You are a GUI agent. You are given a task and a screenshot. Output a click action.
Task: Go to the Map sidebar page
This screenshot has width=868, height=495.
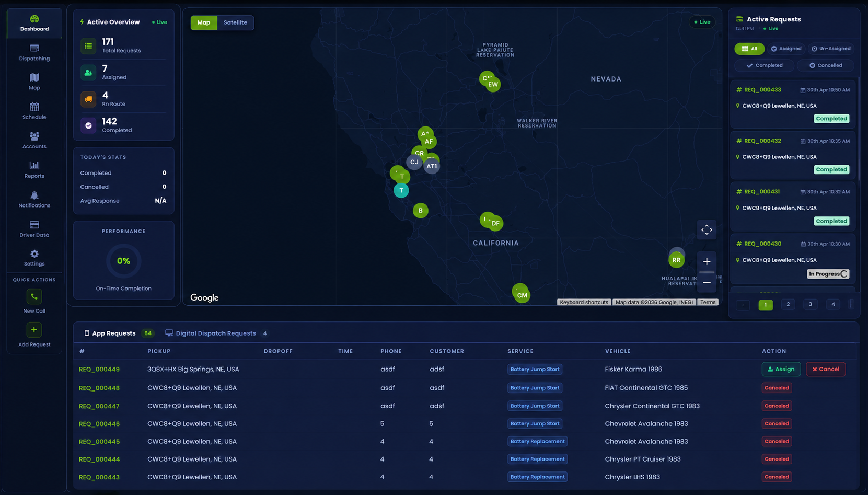[x=34, y=82]
